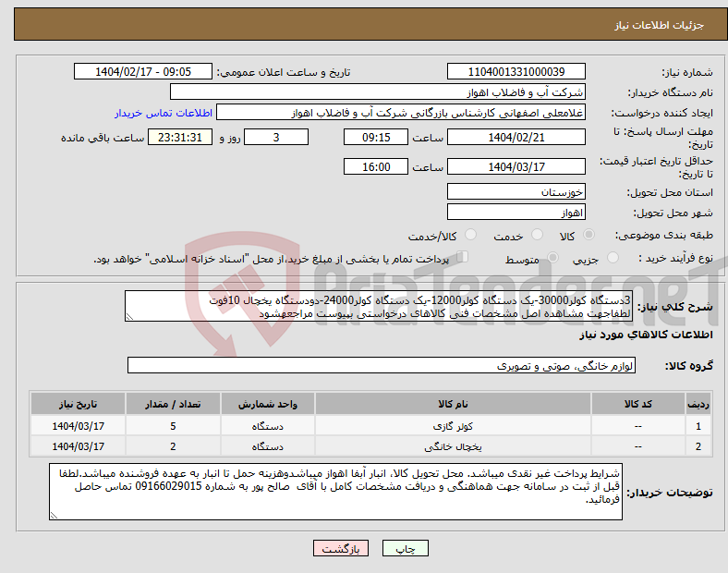Click the کد کالا column header
The image size is (728, 573).
pyautogui.click(x=638, y=404)
